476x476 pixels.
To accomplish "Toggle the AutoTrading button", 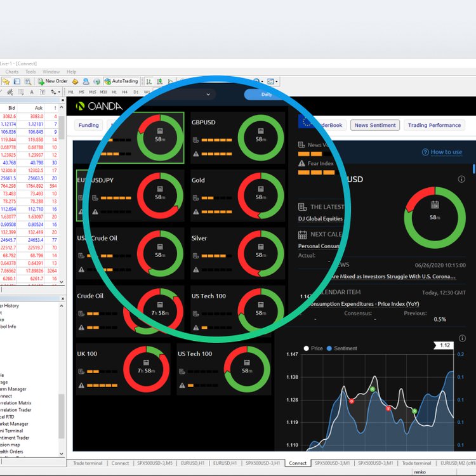I will [121, 81].
